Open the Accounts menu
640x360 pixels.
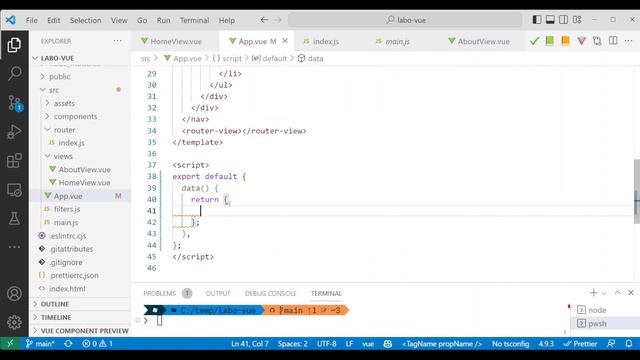(14, 293)
